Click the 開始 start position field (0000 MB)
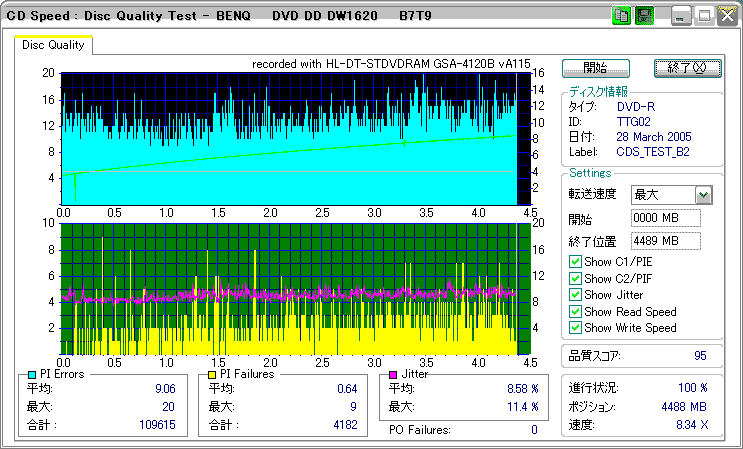 [x=665, y=218]
